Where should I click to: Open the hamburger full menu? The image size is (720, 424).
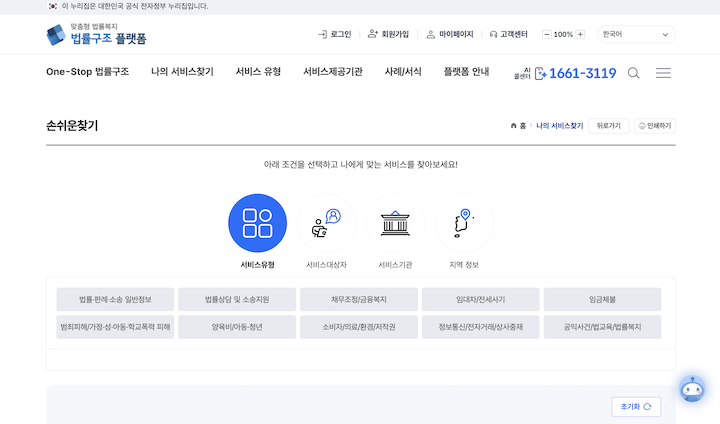(x=663, y=73)
